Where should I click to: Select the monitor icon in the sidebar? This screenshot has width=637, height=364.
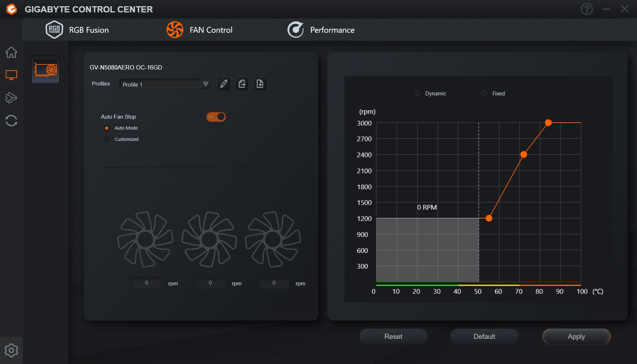click(11, 75)
